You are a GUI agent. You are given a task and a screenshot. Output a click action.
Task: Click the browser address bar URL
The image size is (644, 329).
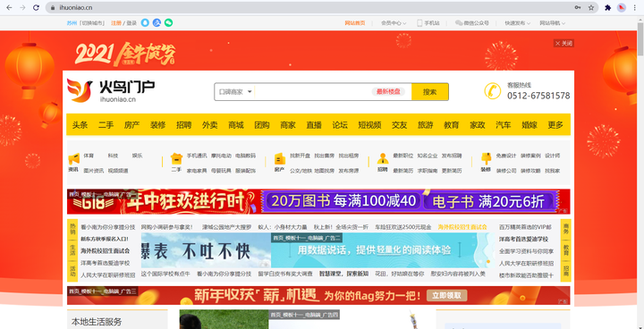click(76, 7)
